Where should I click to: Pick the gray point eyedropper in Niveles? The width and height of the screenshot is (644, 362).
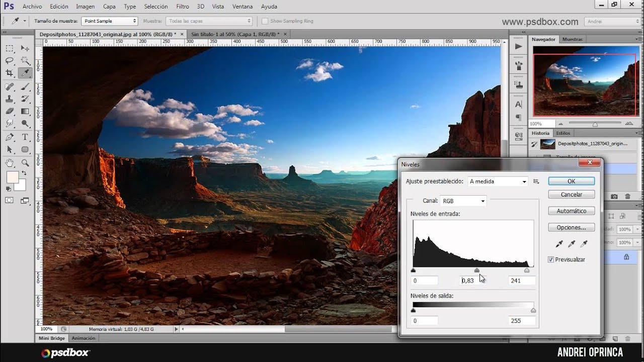(x=572, y=244)
